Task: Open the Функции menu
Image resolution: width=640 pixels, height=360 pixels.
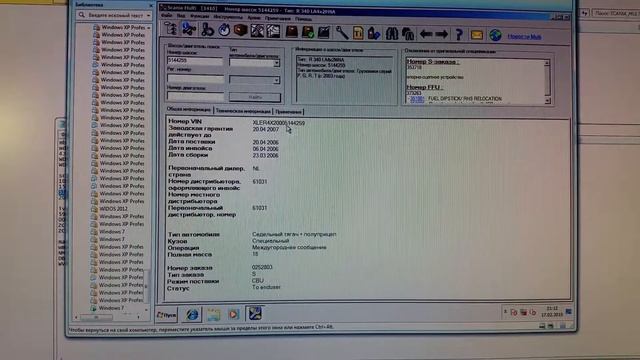Action: [x=199, y=16]
